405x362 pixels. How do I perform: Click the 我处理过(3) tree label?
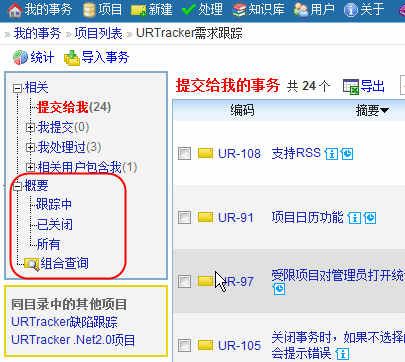[69, 147]
